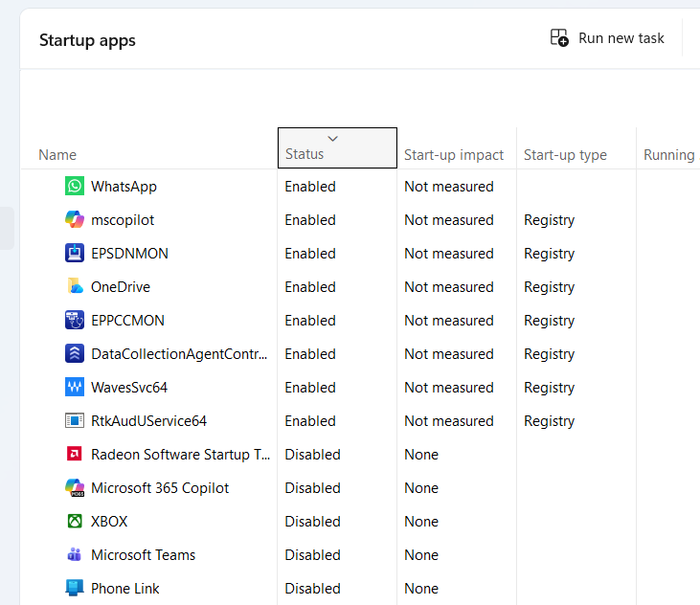Select the Microsoft Teams row name

(143, 554)
